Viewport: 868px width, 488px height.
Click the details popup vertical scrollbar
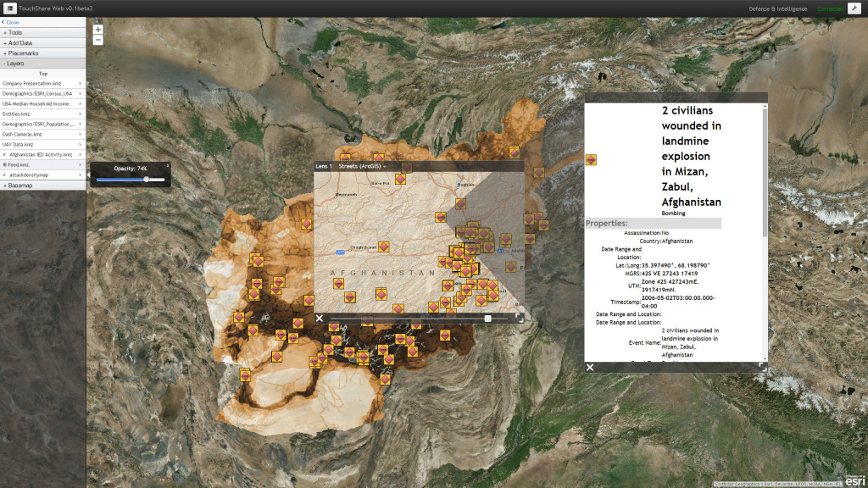pyautogui.click(x=765, y=171)
